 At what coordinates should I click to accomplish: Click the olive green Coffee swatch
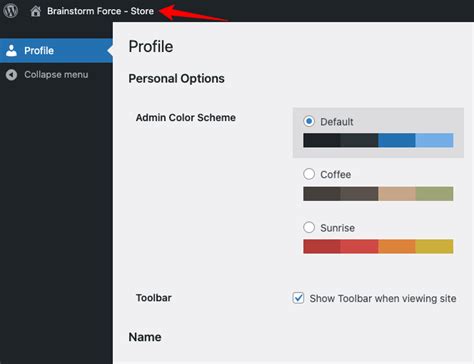tap(434, 194)
